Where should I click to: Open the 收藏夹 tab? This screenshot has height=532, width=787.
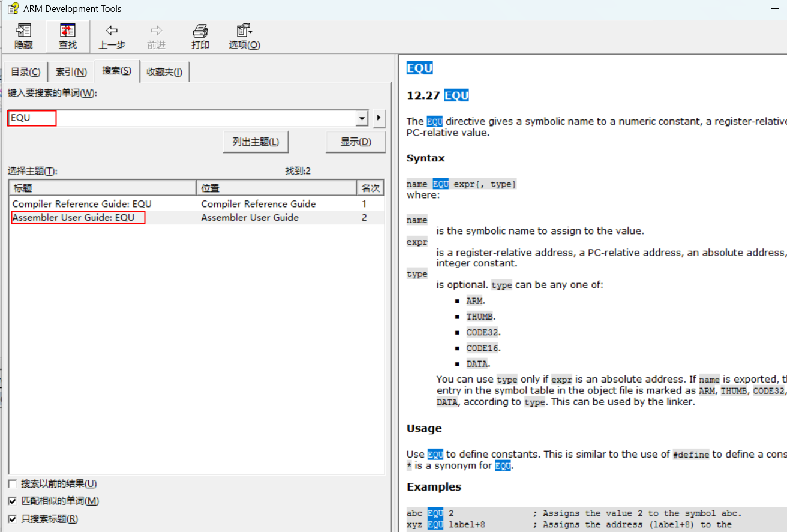click(x=164, y=72)
